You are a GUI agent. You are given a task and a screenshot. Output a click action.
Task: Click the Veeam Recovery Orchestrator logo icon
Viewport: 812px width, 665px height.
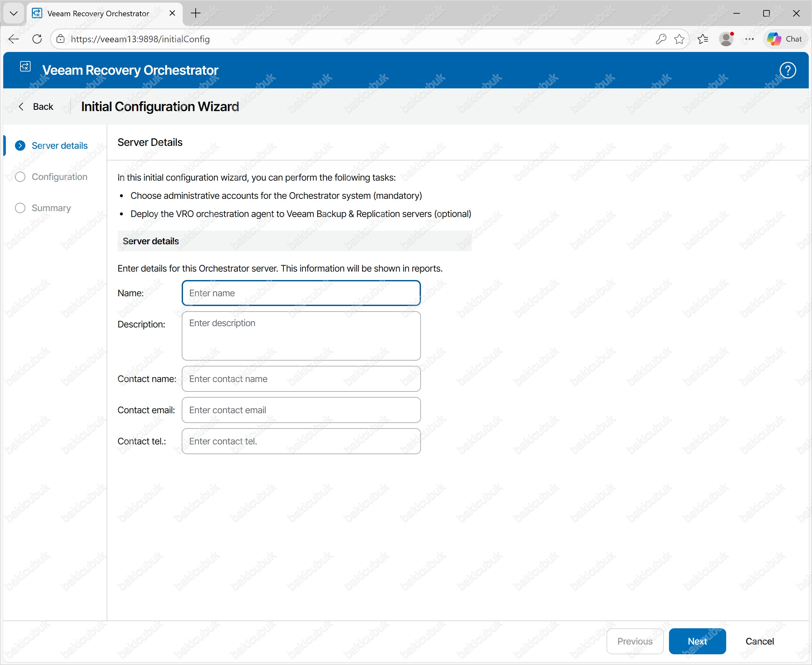(25, 67)
